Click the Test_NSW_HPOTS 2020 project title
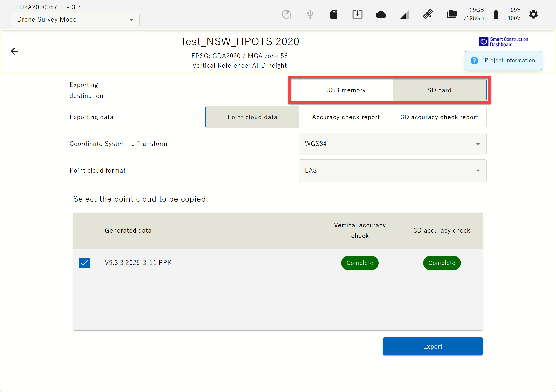 (240, 41)
